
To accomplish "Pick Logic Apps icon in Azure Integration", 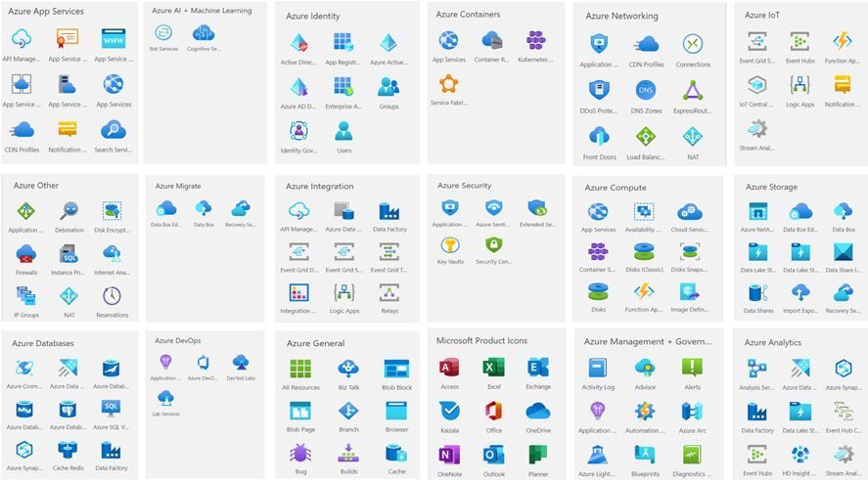I will click(x=344, y=292).
